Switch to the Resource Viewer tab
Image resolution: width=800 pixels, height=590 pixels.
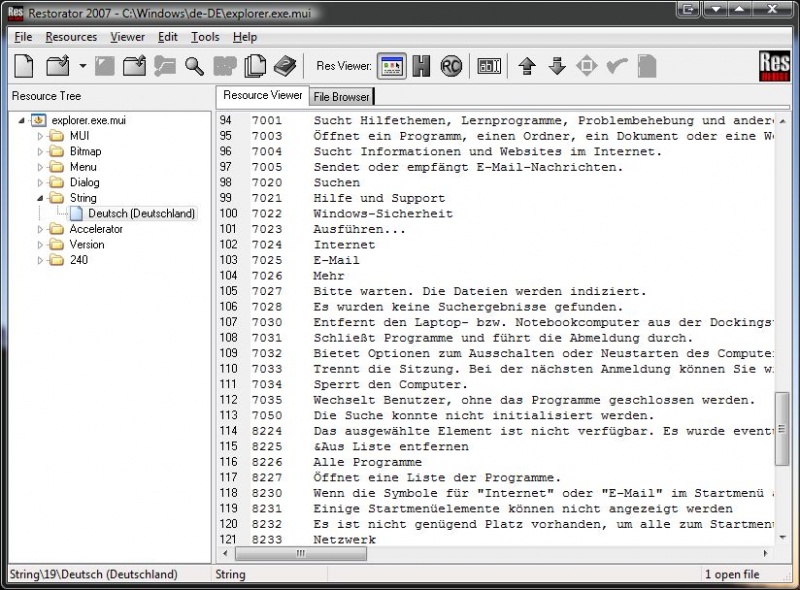(263, 95)
